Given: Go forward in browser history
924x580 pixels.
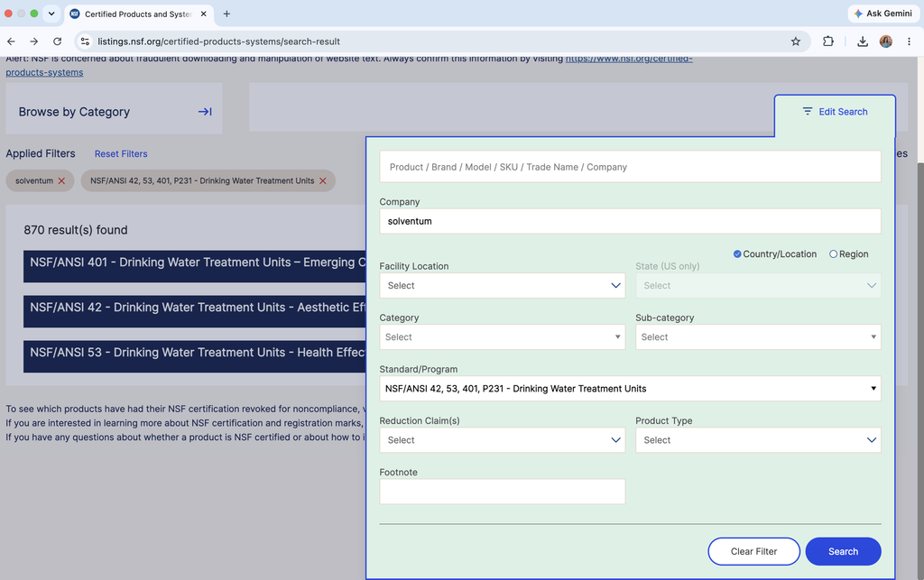Looking at the screenshot, I should (x=34, y=41).
